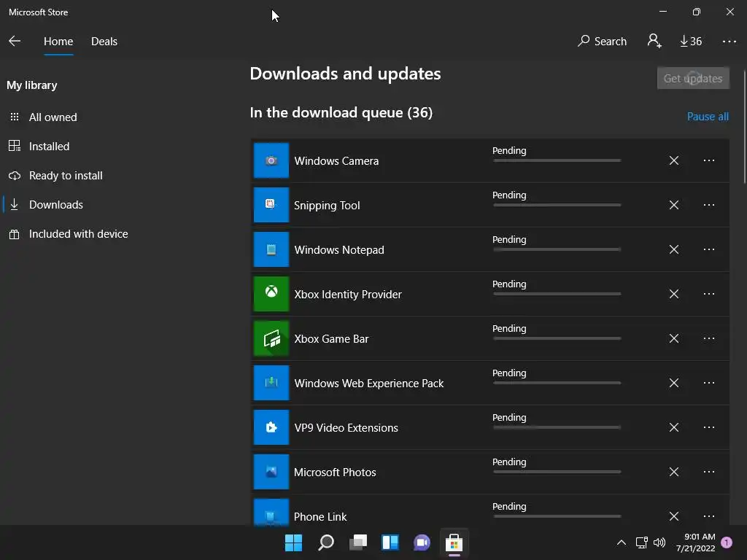Click the Xbox Identity Provider app icon
The height and width of the screenshot is (560, 747).
pyautogui.click(x=271, y=294)
